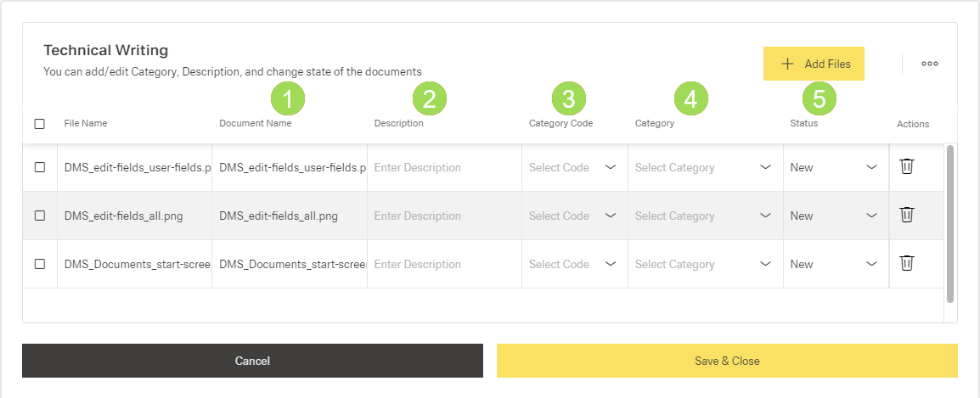980x398 pixels.
Task: Click trash icon for DMS_edit-fields_all.png
Action: [906, 215]
